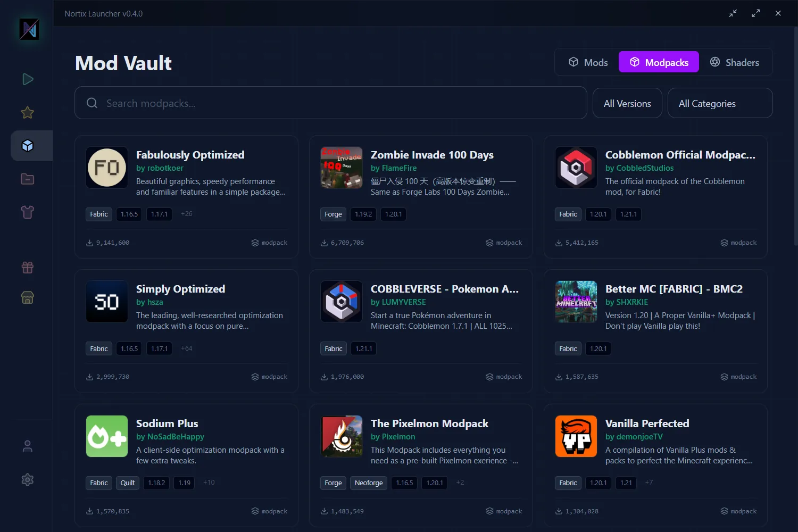Select the Modpacks tab

pos(659,62)
